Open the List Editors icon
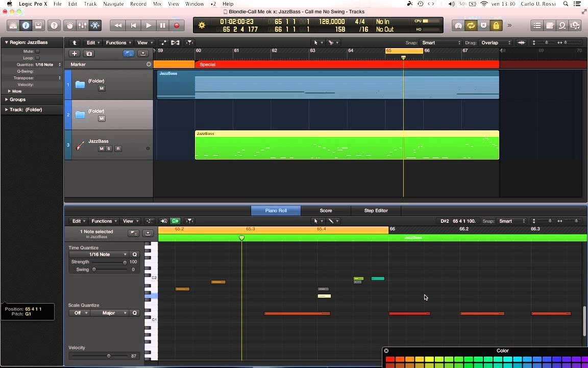 537,25
